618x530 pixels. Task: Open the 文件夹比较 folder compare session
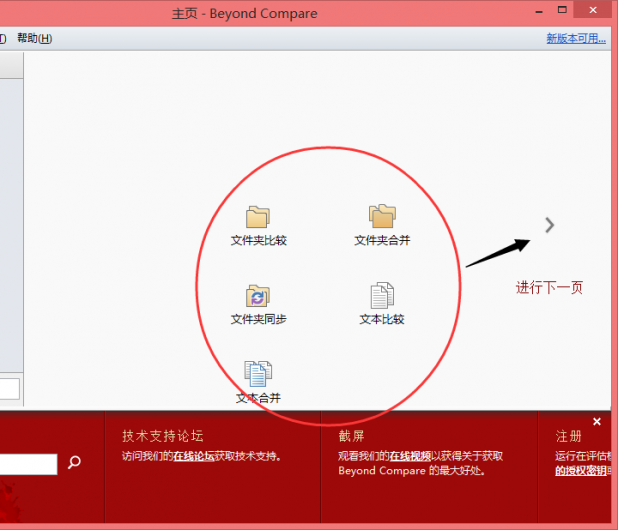[259, 226]
